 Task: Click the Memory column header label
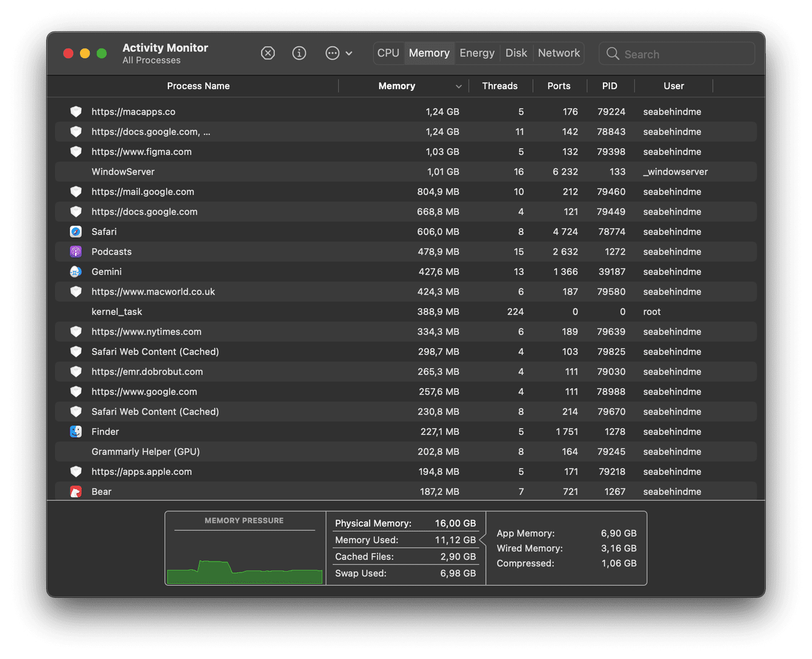(x=397, y=86)
